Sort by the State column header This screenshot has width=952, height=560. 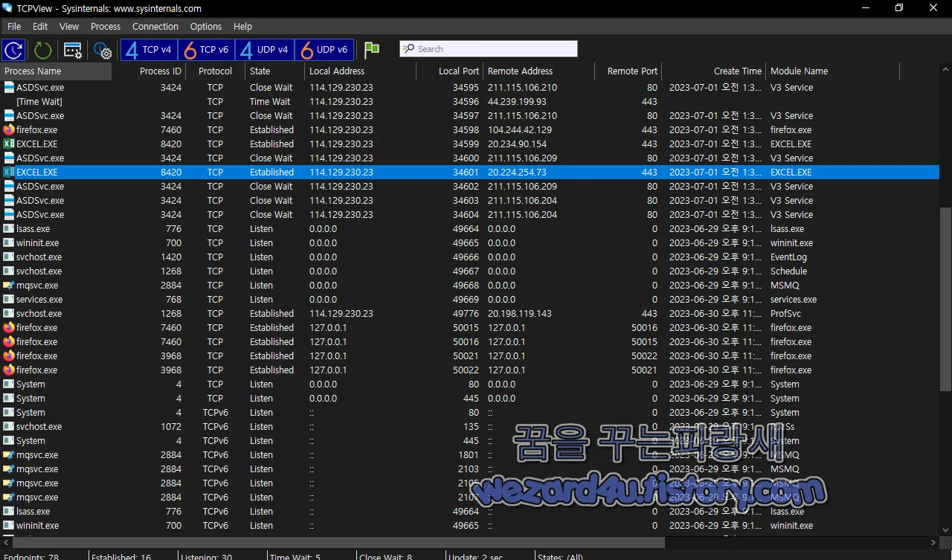[274, 71]
